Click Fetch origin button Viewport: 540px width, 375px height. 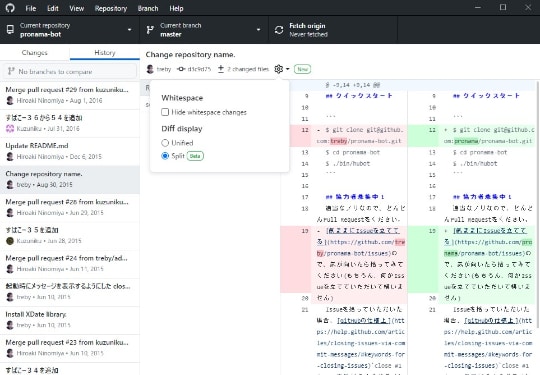coord(333,30)
